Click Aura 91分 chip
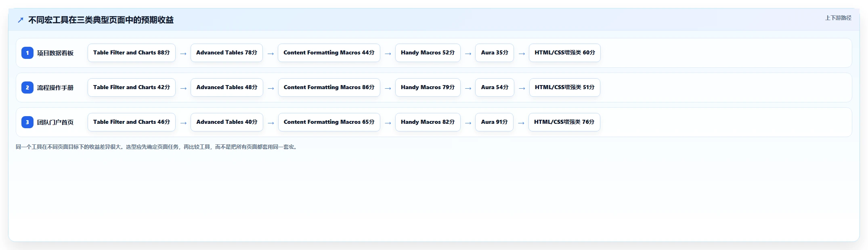Viewport: 868px width, 250px height. click(494, 122)
